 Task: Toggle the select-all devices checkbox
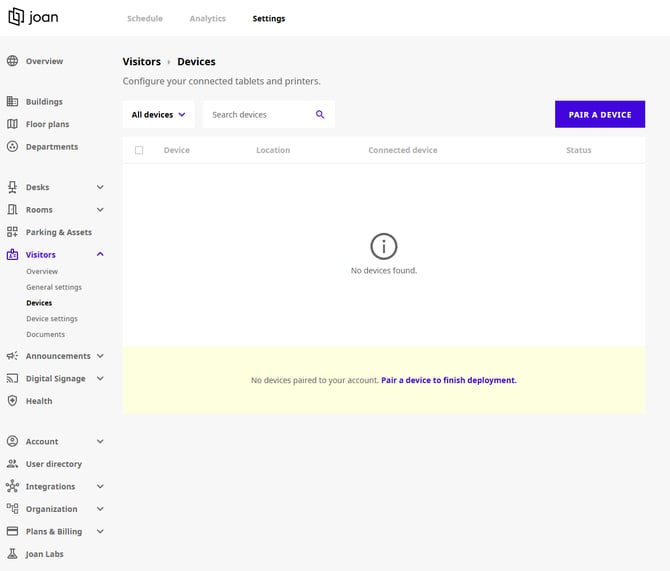[139, 150]
